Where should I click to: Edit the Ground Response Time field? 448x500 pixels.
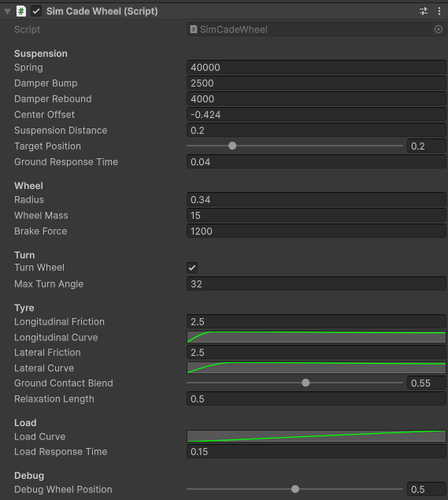[x=316, y=162]
